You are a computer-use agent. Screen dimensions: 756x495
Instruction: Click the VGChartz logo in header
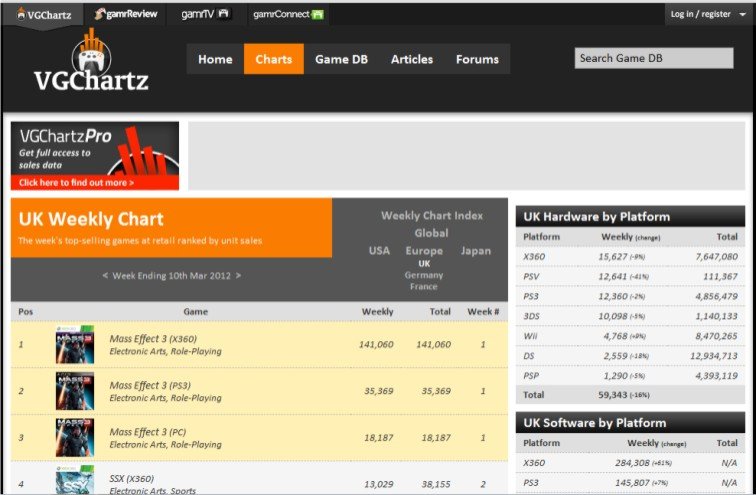pyautogui.click(x=91, y=61)
